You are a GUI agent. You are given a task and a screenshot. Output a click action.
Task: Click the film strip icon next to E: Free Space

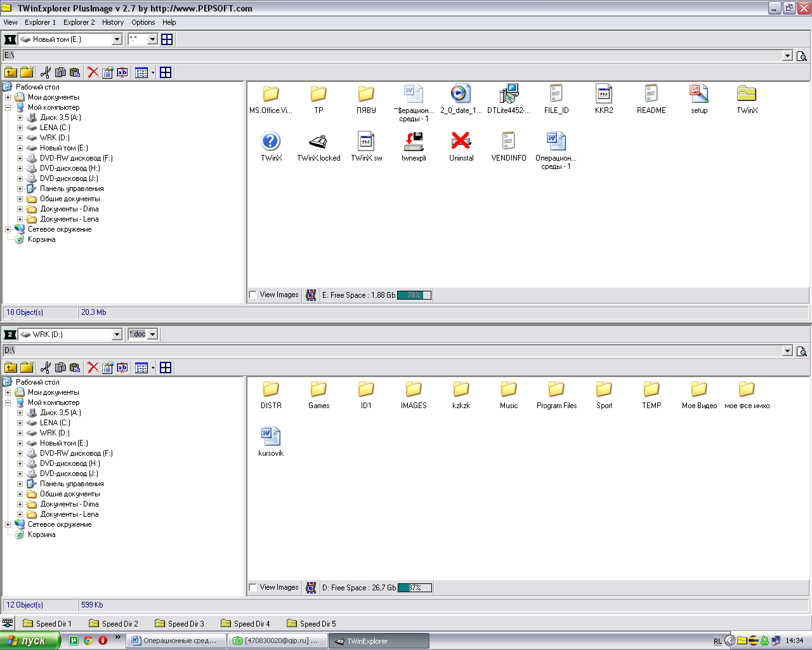click(x=311, y=295)
